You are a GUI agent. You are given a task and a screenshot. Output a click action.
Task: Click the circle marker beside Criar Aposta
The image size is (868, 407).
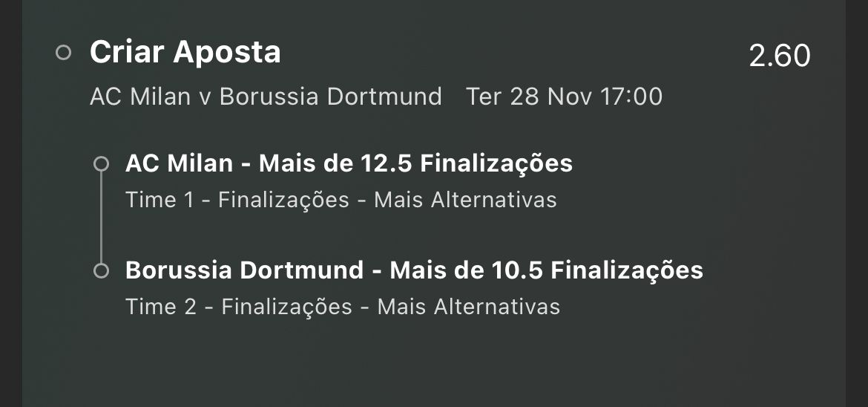tap(64, 53)
